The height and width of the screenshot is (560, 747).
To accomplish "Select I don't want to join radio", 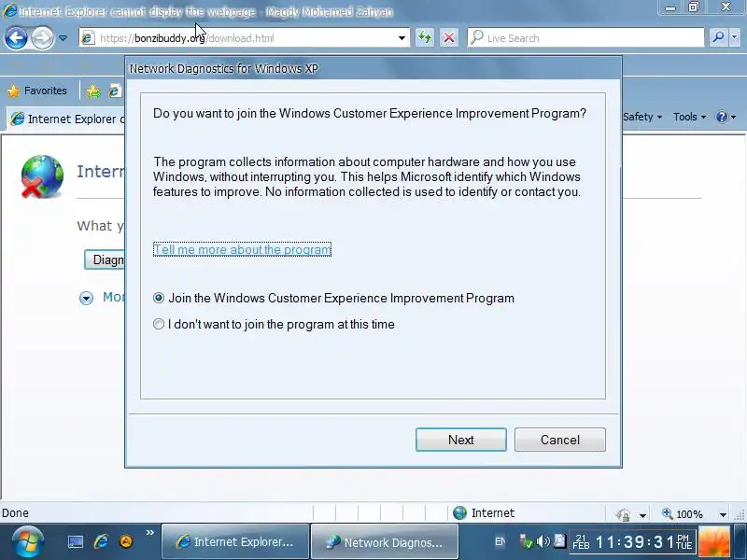I will 159,324.
